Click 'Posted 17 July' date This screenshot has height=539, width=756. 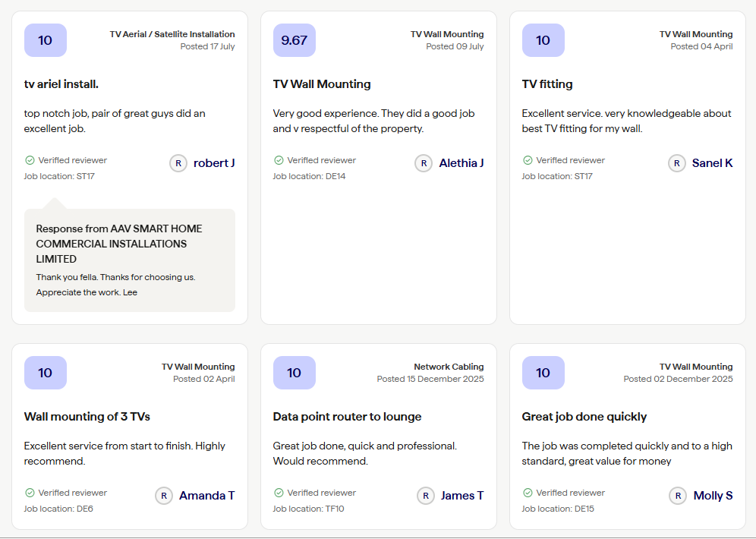pos(207,47)
